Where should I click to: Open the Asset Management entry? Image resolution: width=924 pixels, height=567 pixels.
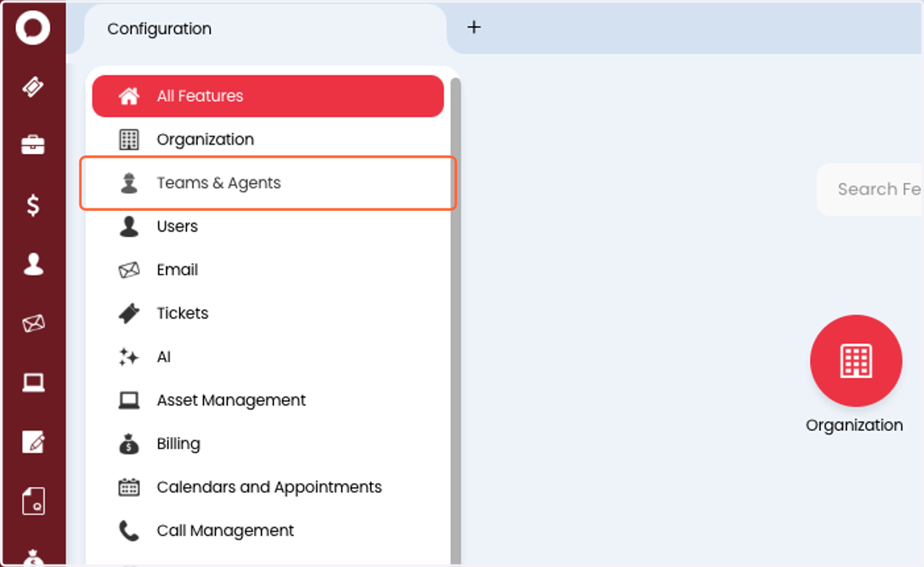pyautogui.click(x=268, y=401)
